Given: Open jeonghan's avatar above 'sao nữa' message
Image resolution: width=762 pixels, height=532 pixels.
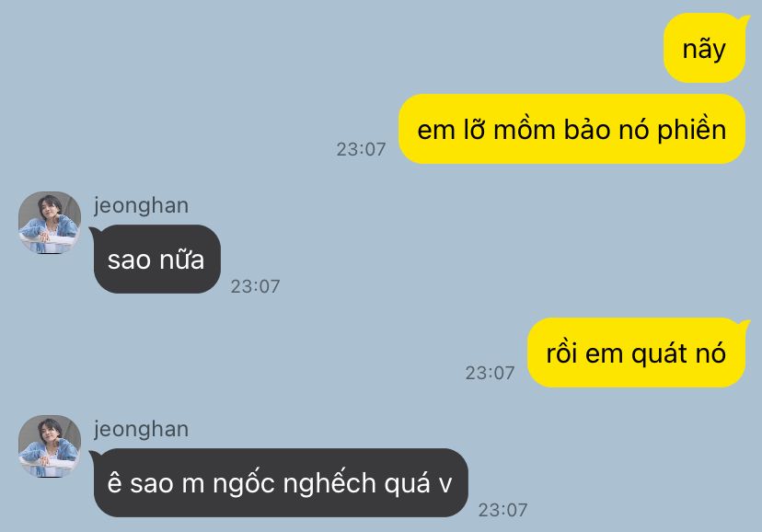Looking at the screenshot, I should (x=50, y=223).
